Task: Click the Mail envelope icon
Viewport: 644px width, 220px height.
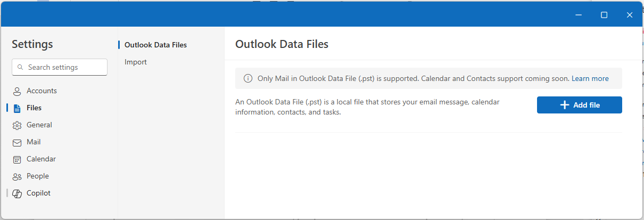Action: [x=16, y=142]
